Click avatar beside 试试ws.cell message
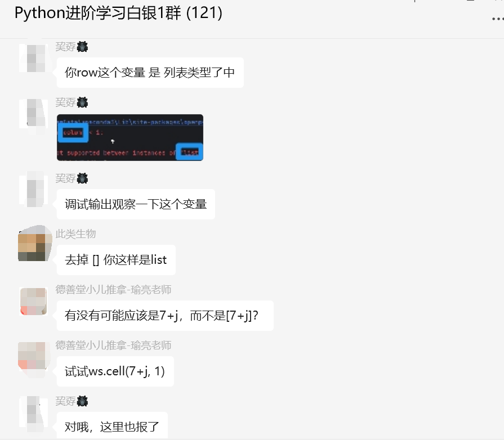Screen dimensions: 504x440 33,357
